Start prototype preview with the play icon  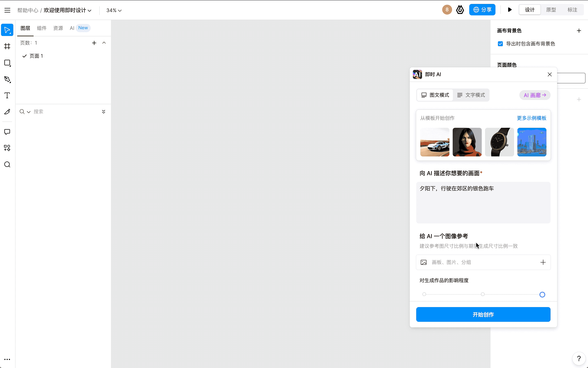point(510,10)
